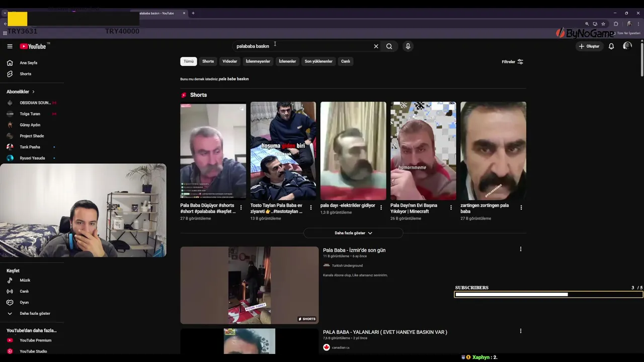Open the YouTube hamburger guide menu
The image size is (644, 362).
click(10, 46)
